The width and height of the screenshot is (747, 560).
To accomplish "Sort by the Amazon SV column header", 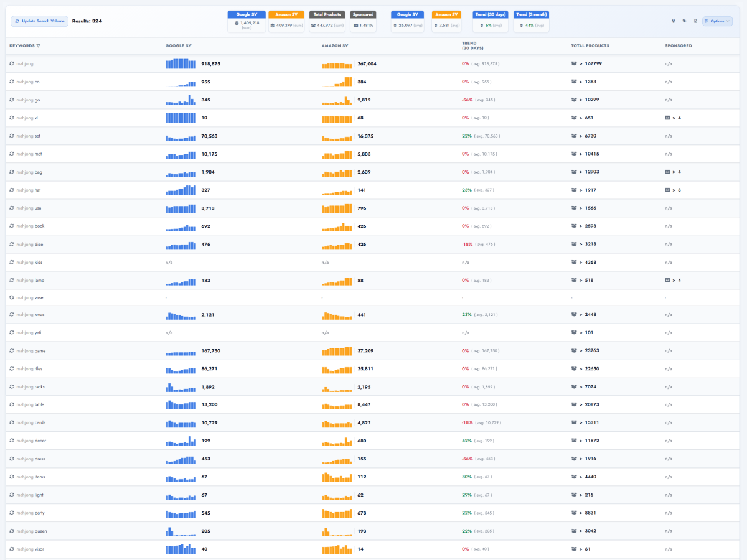I will point(336,45).
